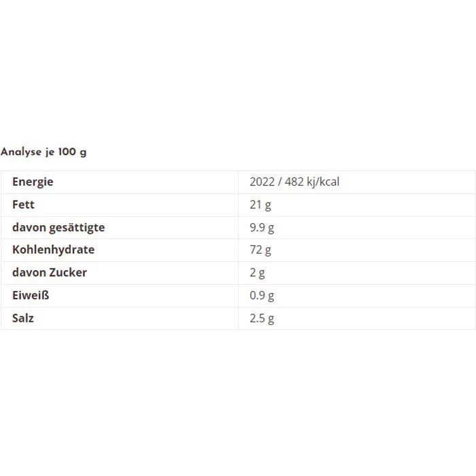Select the '0.9 g' protein value
This screenshot has height=476, width=476.
click(262, 295)
